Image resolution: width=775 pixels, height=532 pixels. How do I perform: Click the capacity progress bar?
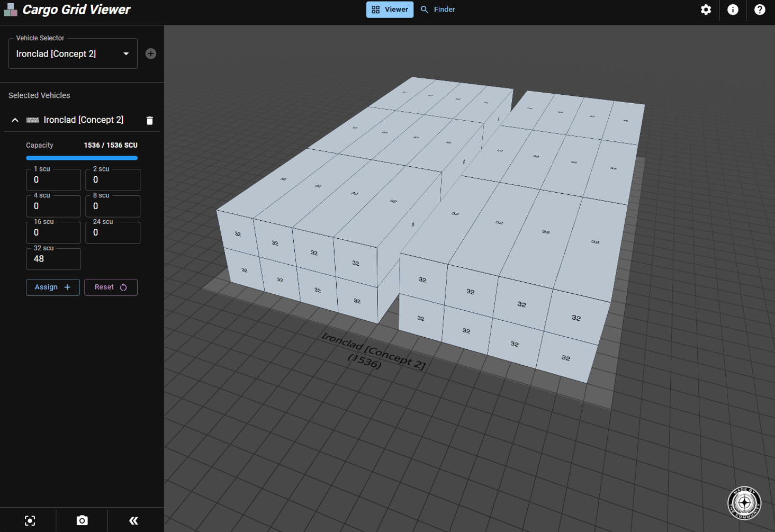(x=82, y=158)
